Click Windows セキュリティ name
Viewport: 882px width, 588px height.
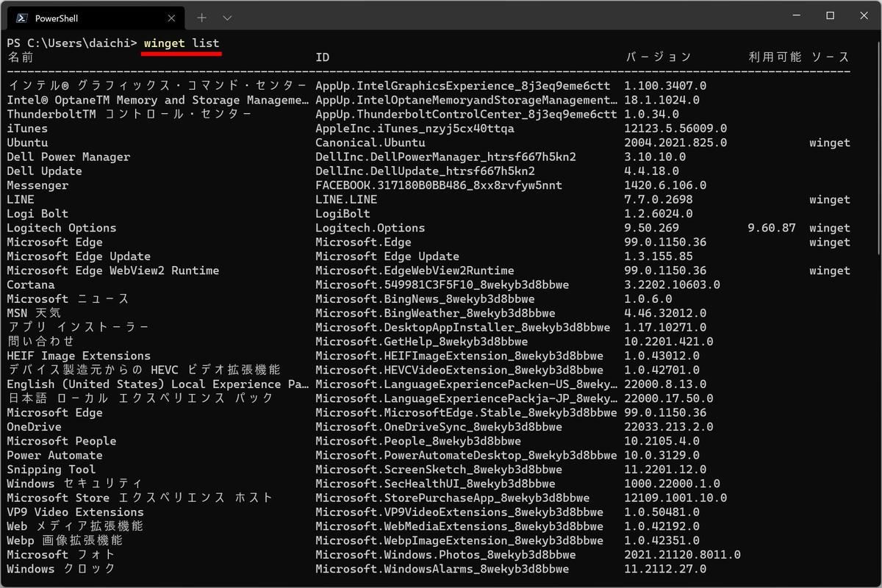coord(75,484)
